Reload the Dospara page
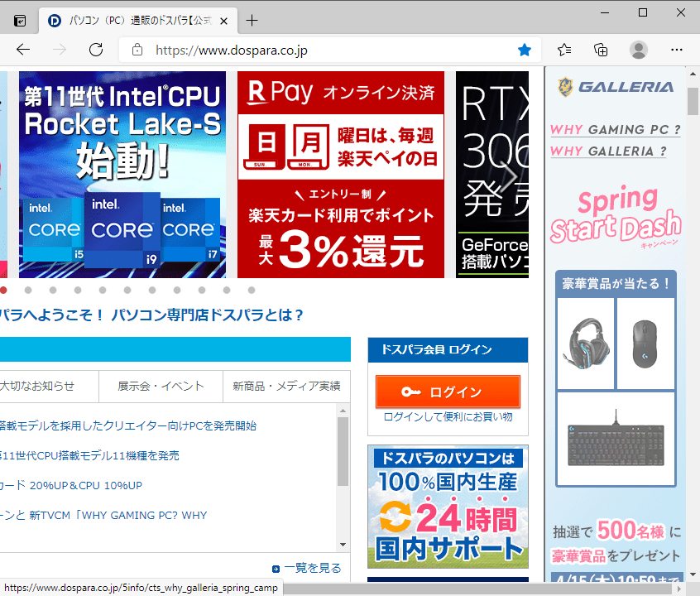 pyautogui.click(x=96, y=50)
